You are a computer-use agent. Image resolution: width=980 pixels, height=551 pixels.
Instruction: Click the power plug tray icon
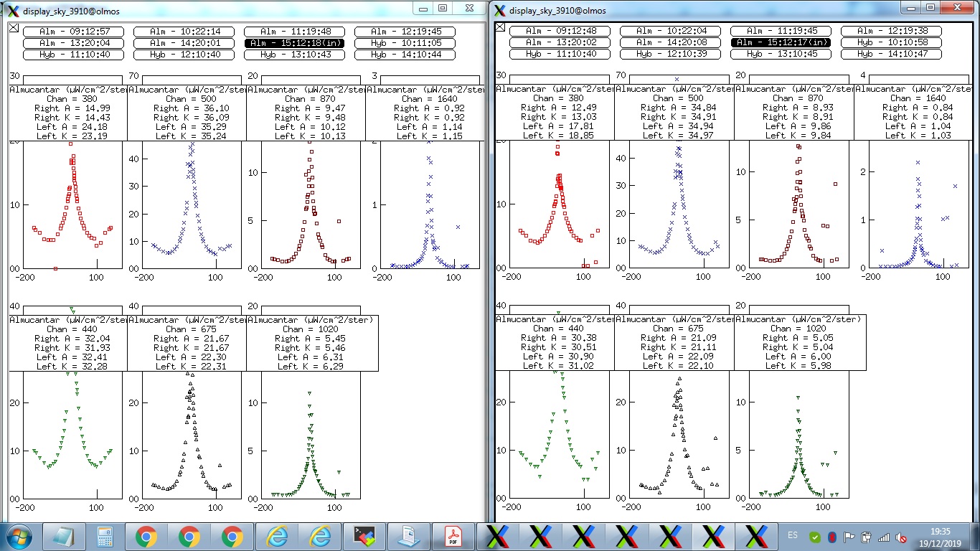pyautogui.click(x=867, y=537)
